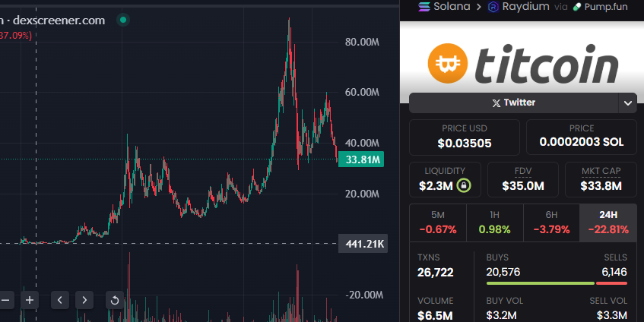644x322 pixels.
Task: Click the -20.00M axis label
Action: [364, 295]
